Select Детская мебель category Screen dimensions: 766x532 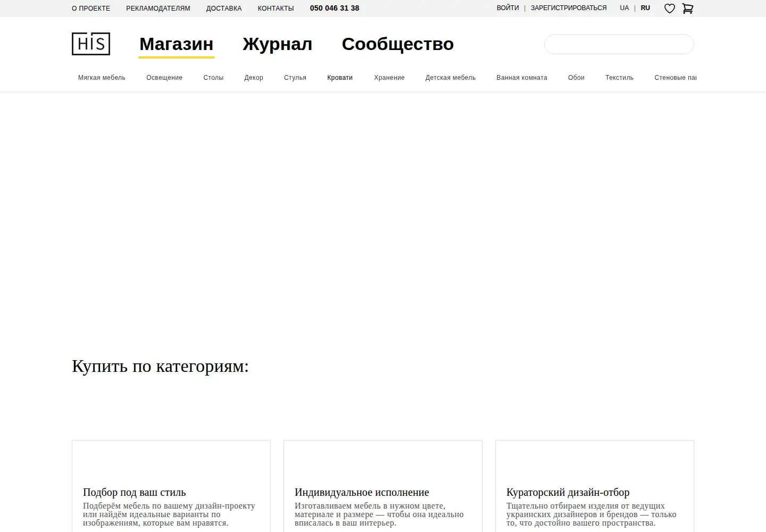point(451,78)
